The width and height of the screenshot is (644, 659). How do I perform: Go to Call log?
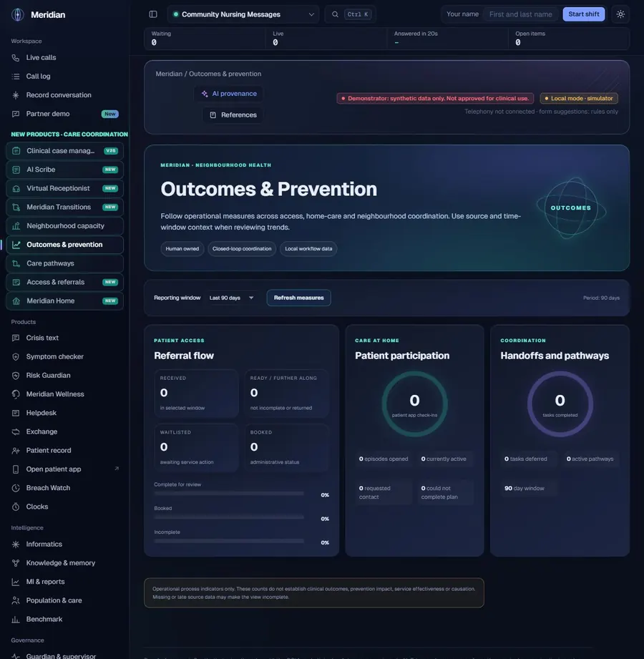(64, 76)
